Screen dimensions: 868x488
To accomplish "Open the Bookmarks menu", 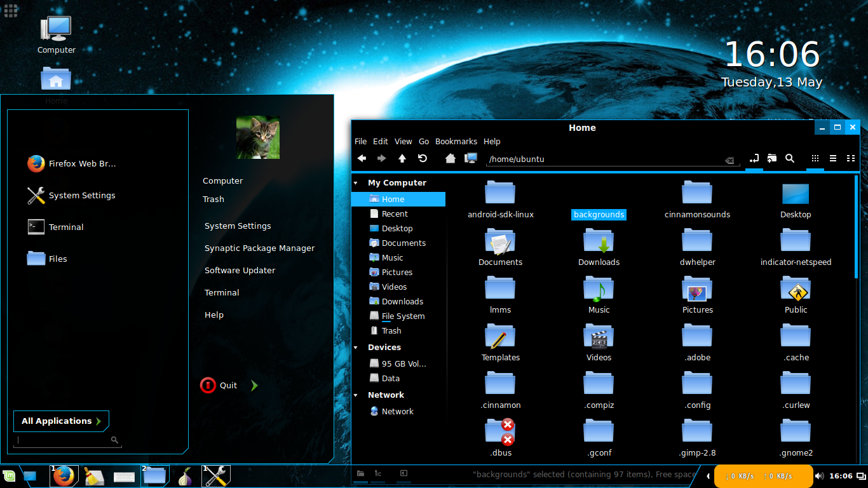I will pos(456,142).
